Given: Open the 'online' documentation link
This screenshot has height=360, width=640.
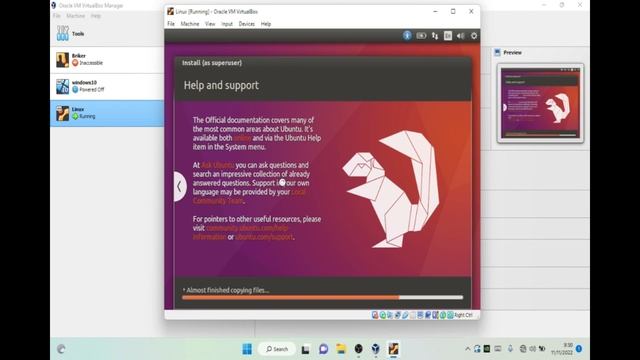Looking at the screenshot, I should (242, 138).
